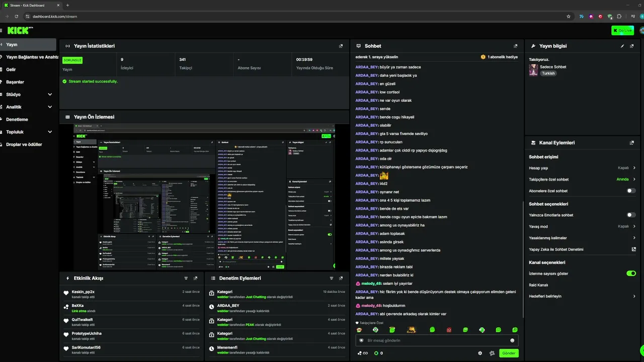Viewport: 644px width, 362px height.
Task: Insert the red angry emote
Action: click(x=449, y=330)
